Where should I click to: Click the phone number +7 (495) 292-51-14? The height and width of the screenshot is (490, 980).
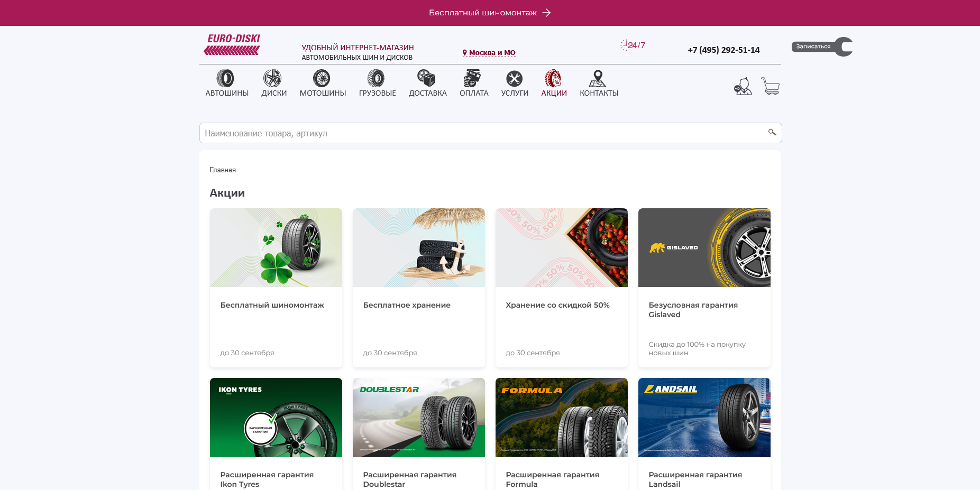[x=723, y=50]
